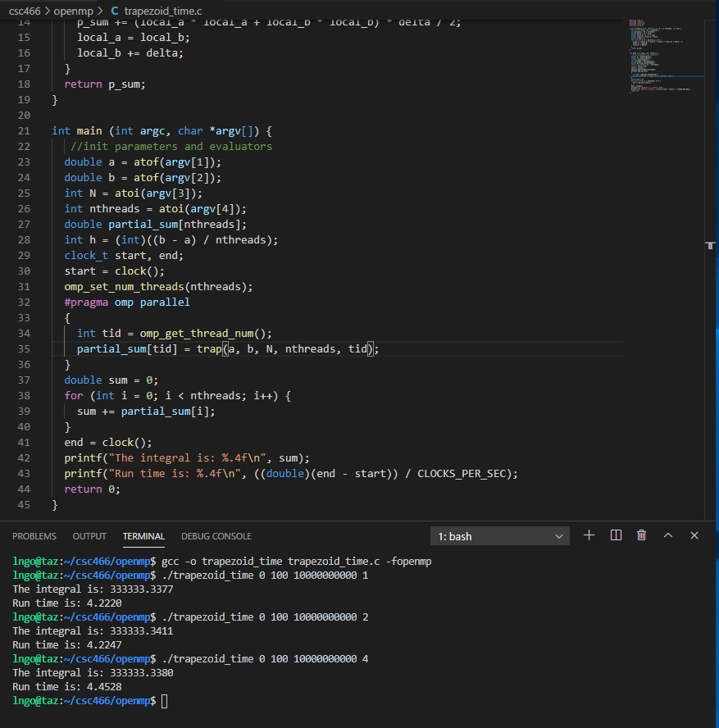Focus the terminal at the last prompt
The width and height of the screenshot is (719, 728).
point(165,701)
